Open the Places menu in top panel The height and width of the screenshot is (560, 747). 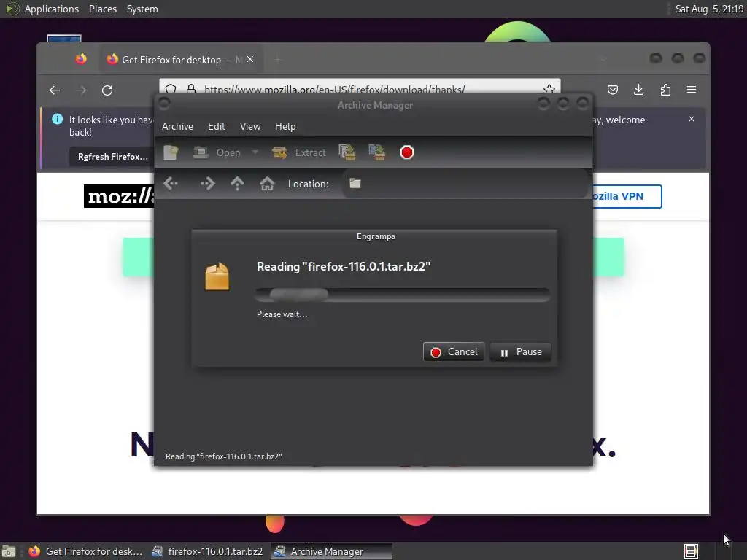[x=103, y=9]
